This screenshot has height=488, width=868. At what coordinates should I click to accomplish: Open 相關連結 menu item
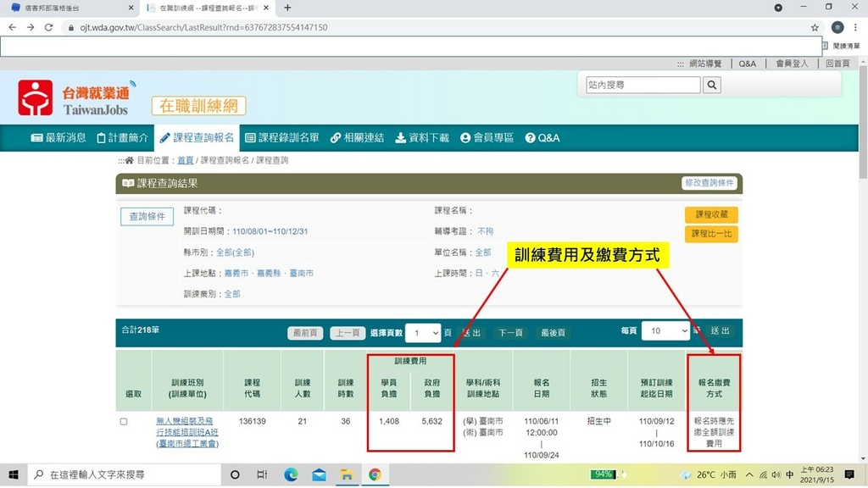click(x=357, y=138)
